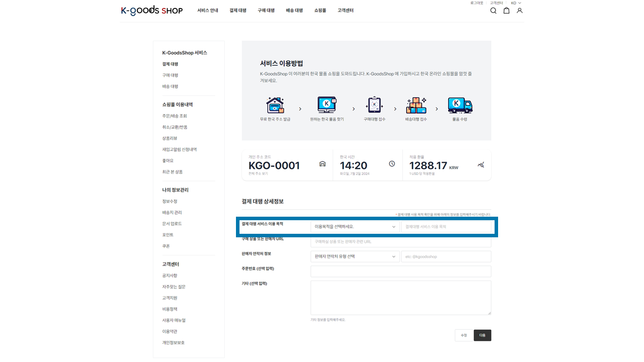Open 주문/배송 조회 in sidebar
The height and width of the screenshot is (362, 644).
tap(174, 116)
